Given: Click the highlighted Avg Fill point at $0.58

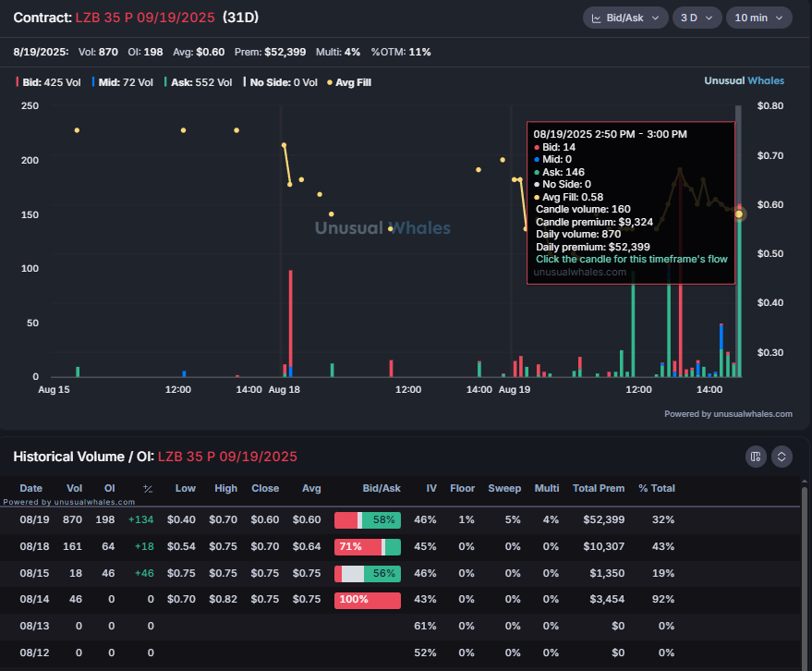Looking at the screenshot, I should 739,214.
